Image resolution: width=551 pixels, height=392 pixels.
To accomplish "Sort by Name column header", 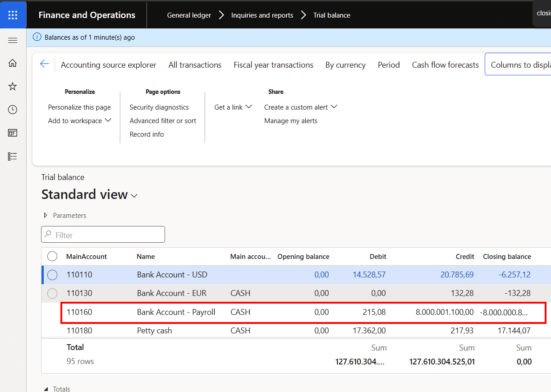I will pyautogui.click(x=146, y=256).
